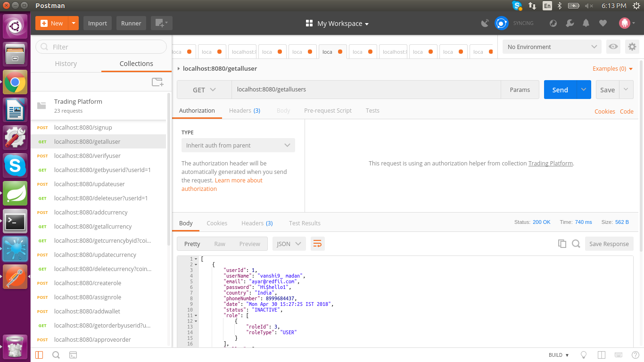644x362 pixels.
Task: Create a new collection folder icon
Action: pyautogui.click(x=157, y=82)
